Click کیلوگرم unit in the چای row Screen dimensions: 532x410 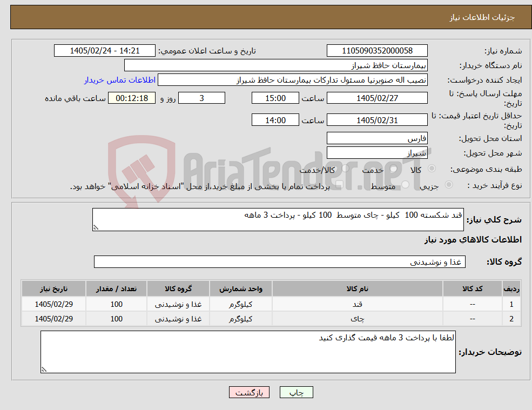(x=240, y=319)
